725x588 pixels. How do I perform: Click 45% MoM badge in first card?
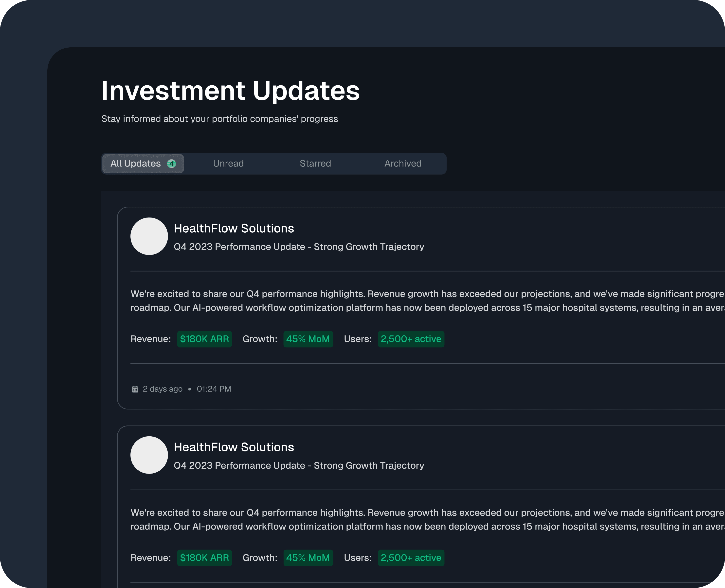[308, 339]
